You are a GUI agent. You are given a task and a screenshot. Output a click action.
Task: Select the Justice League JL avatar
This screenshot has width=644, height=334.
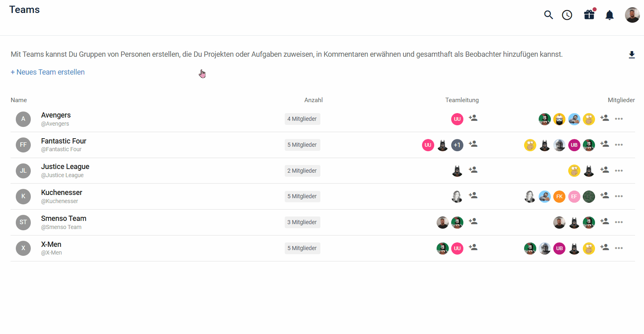coord(23,171)
